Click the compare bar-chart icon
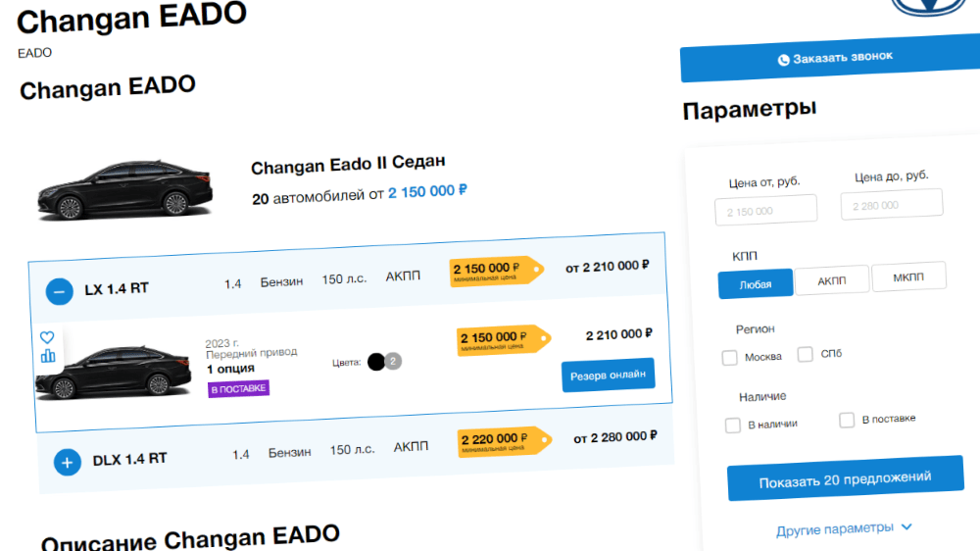Image resolution: width=980 pixels, height=551 pixels. 48,356
